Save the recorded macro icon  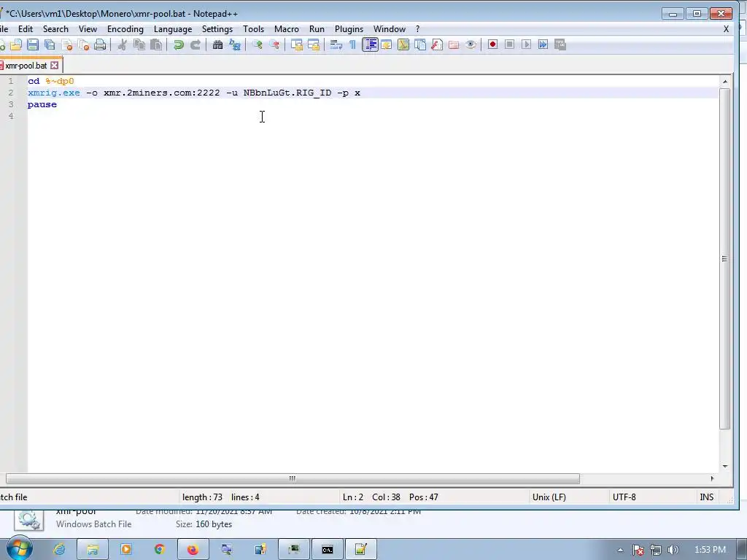(x=560, y=44)
